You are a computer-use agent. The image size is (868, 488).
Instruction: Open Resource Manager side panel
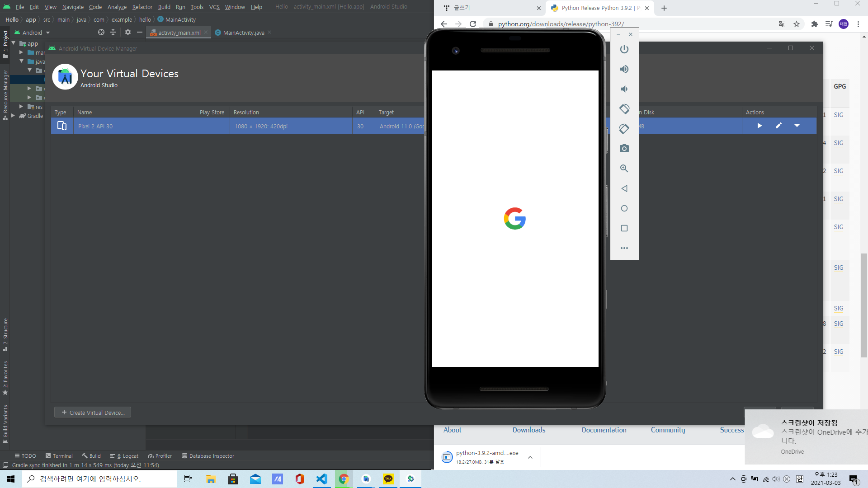tap(5, 94)
